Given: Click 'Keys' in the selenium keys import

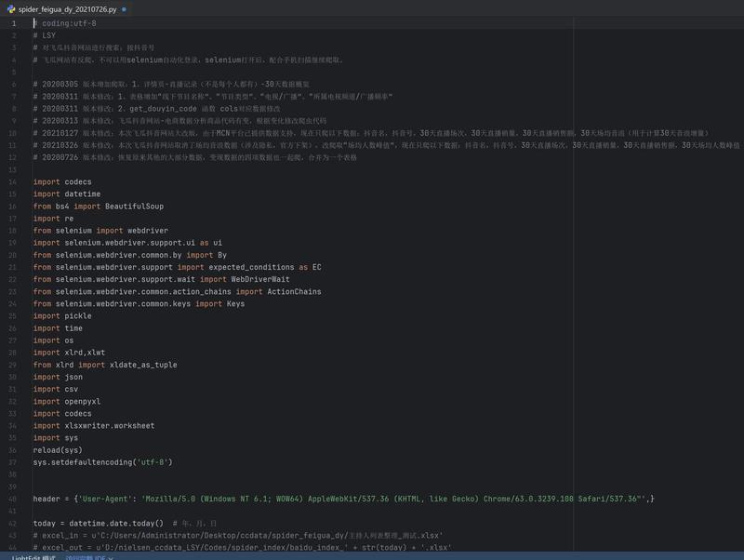Looking at the screenshot, I should [x=235, y=304].
